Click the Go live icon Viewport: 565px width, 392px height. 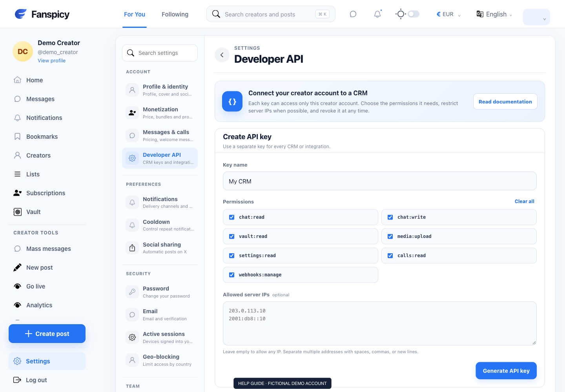coord(17,286)
